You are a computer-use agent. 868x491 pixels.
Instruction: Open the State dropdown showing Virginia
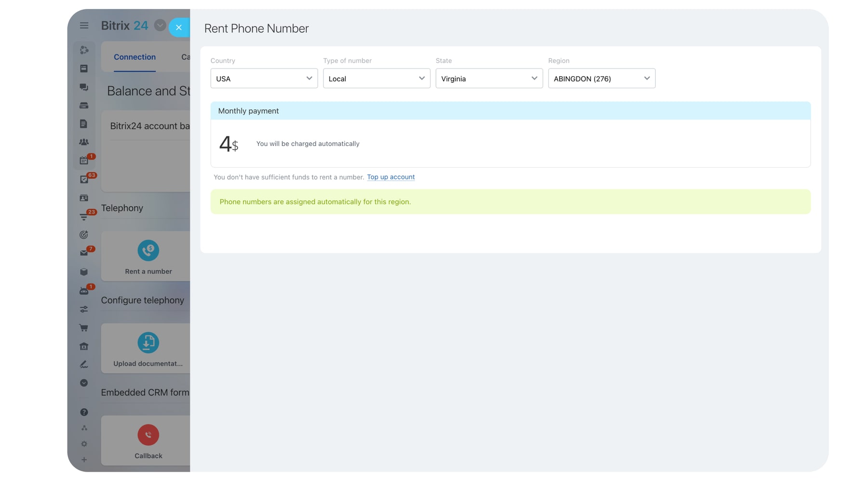488,79
